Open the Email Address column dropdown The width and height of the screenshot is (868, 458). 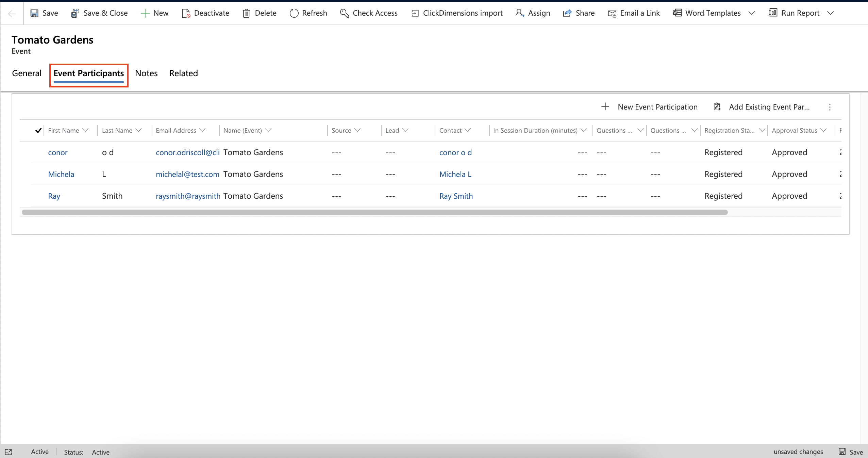(202, 130)
